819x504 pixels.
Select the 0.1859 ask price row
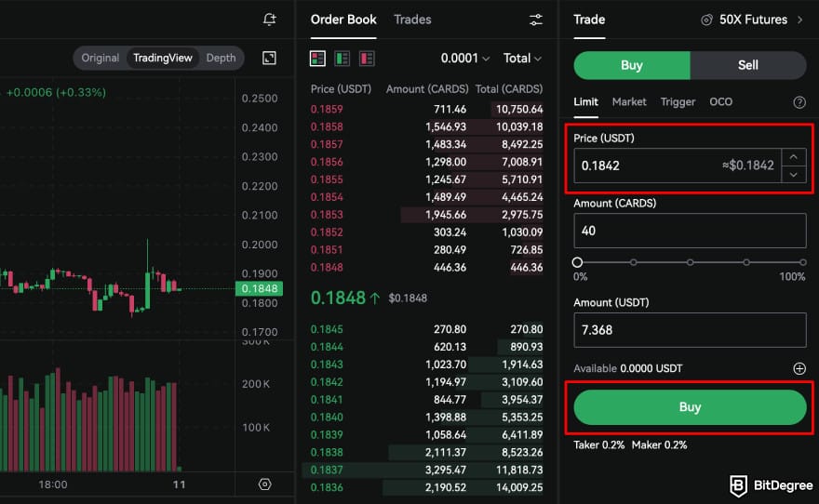point(426,109)
